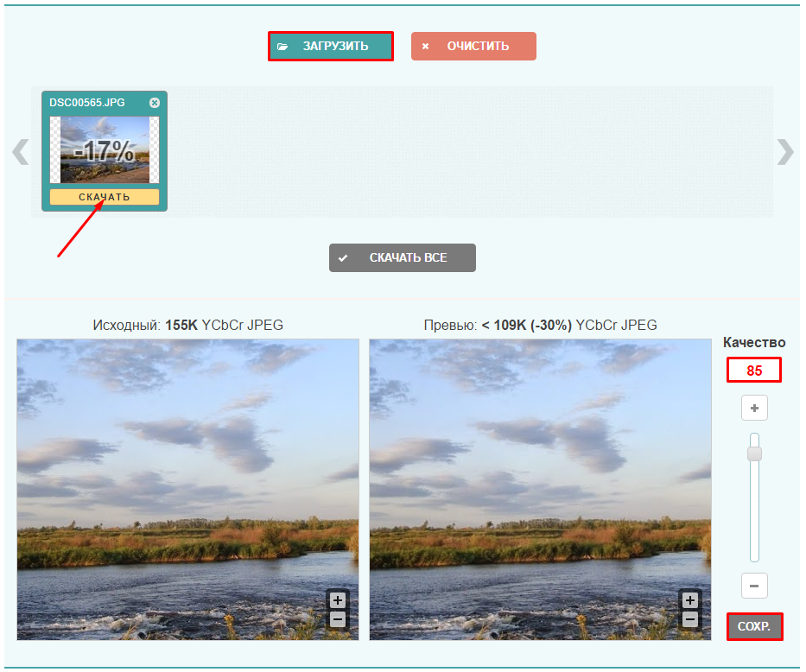Increase quality with the plus button
Screen dimensions: 806x672
click(x=754, y=408)
